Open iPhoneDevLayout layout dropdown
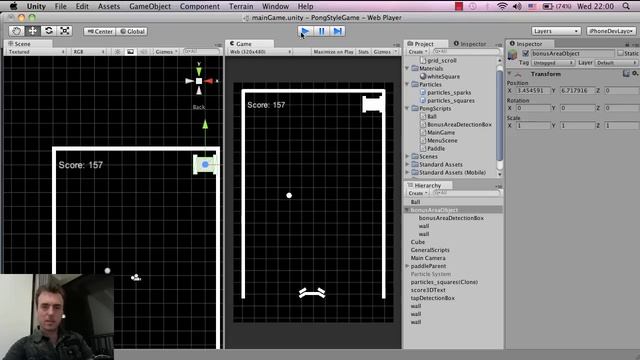This screenshot has width=640, height=360. [x=611, y=31]
